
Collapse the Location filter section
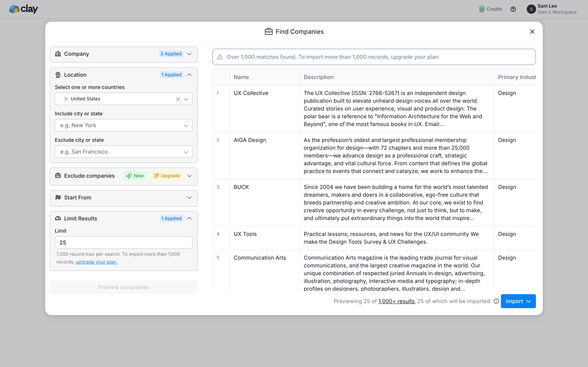189,75
